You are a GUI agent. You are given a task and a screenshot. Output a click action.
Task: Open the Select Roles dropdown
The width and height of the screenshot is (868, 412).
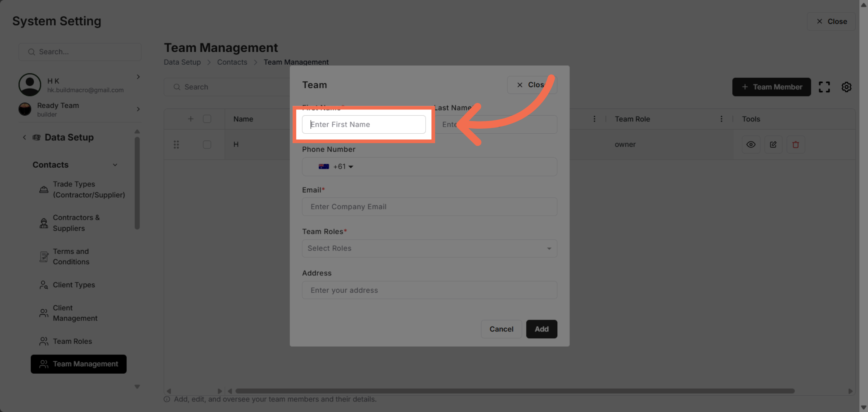click(429, 248)
